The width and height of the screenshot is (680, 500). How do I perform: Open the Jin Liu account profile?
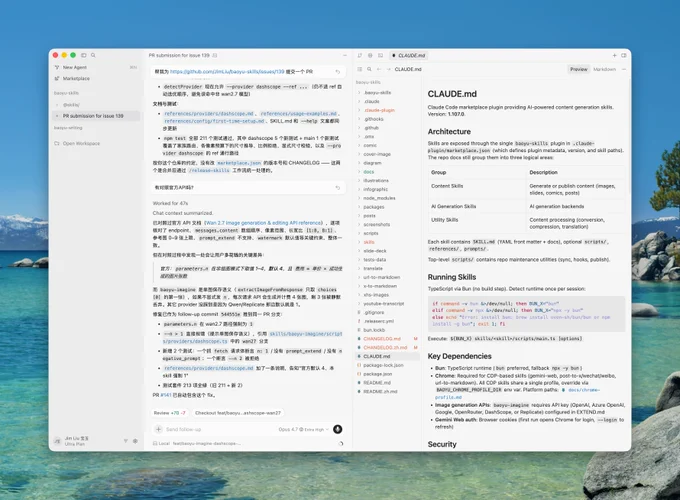coord(72,441)
